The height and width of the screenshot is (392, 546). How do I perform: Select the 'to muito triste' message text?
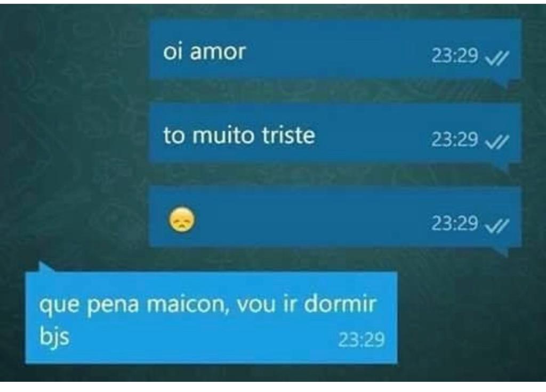239,135
